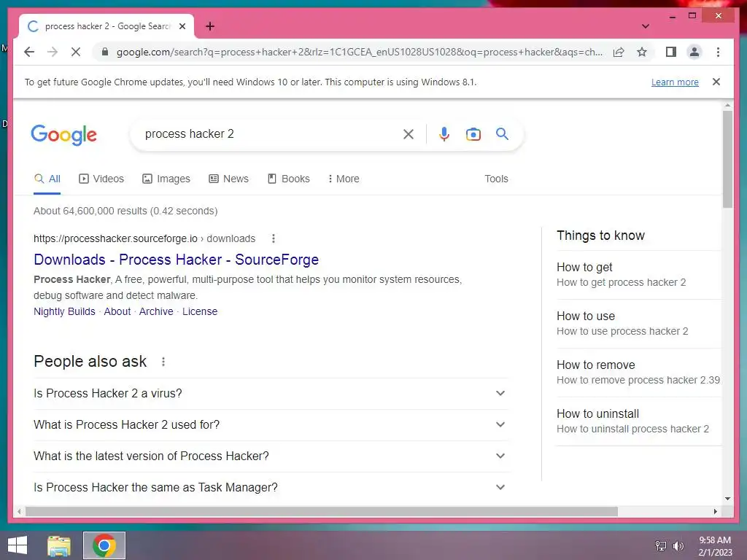Viewport: 747px width, 560px height.
Task: Click the horizontal scrollbar thumb
Action: click(x=322, y=512)
